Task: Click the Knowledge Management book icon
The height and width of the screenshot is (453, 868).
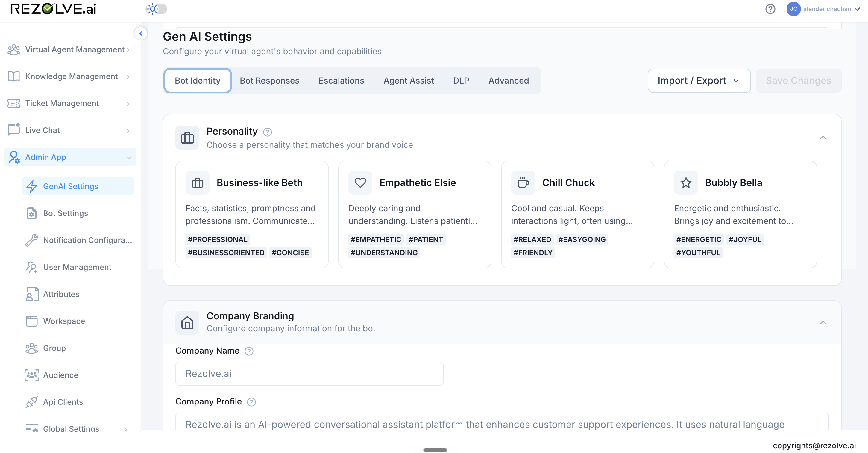Action: pos(14,77)
